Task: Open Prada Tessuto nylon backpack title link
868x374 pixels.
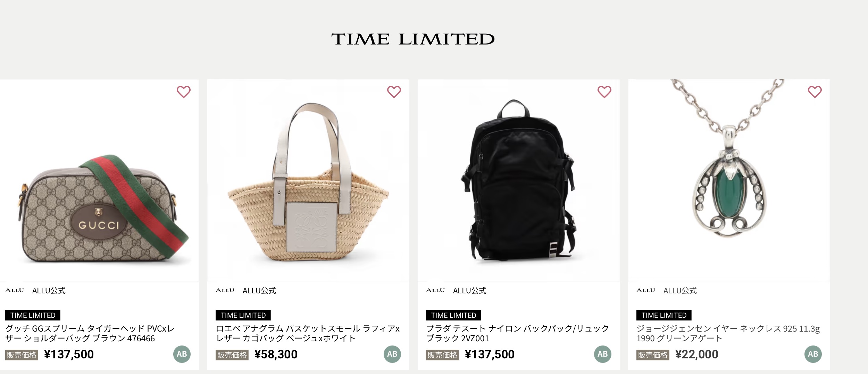Action: click(x=517, y=333)
